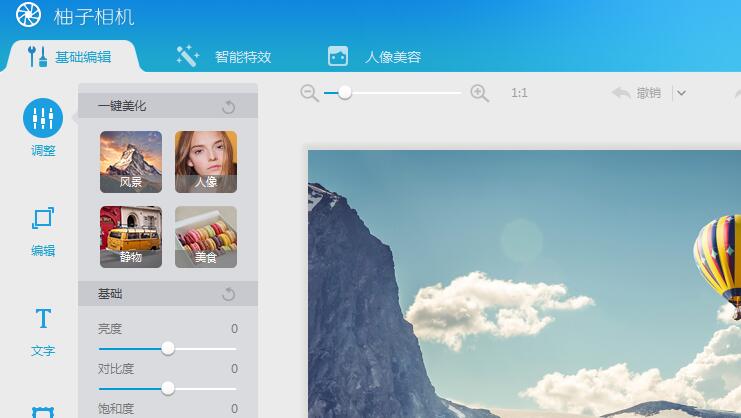Click the 亮度 brightness slider
Screen dimensions: 741x418
pyautogui.click(x=168, y=349)
